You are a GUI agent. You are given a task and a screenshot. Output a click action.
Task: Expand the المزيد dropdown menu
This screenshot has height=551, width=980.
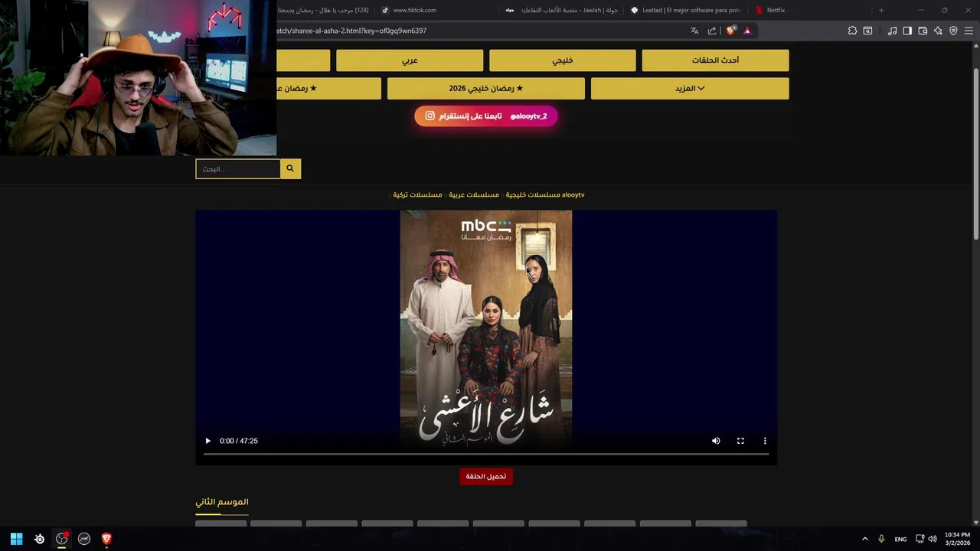(690, 89)
